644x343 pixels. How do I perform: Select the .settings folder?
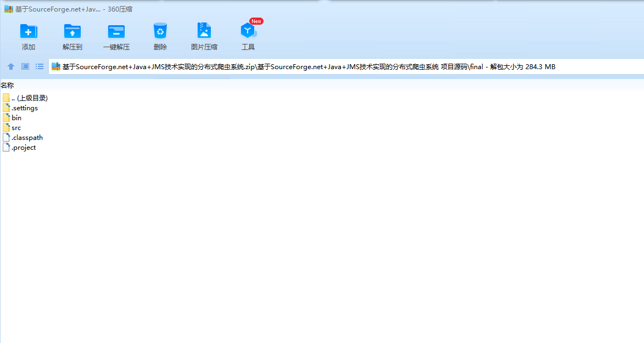(20, 108)
